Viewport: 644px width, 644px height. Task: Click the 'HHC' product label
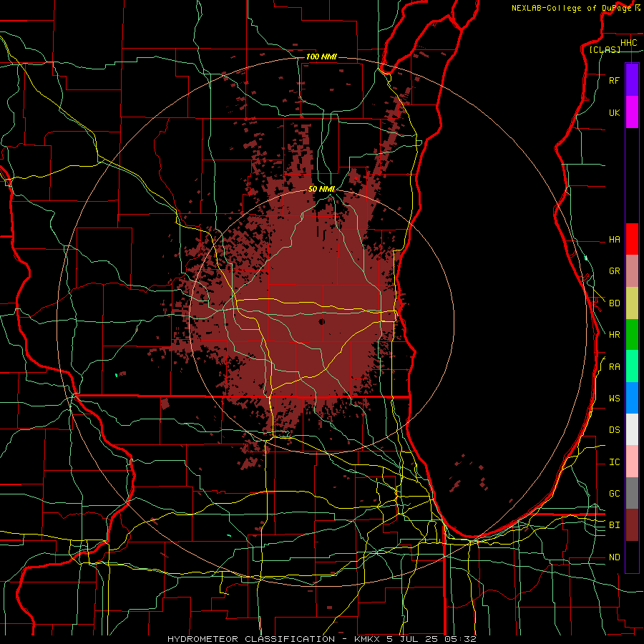[x=628, y=43]
